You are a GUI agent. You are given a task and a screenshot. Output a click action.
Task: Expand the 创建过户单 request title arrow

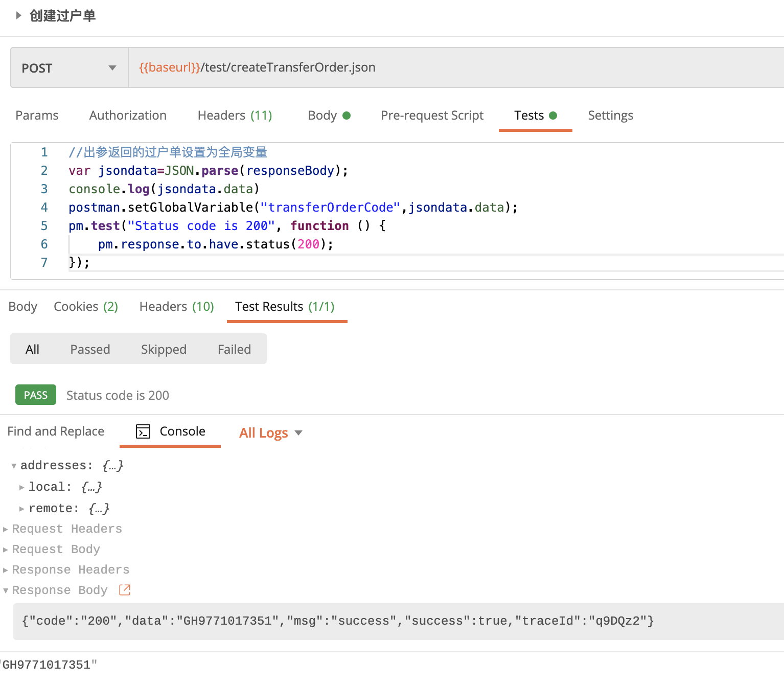click(x=18, y=15)
